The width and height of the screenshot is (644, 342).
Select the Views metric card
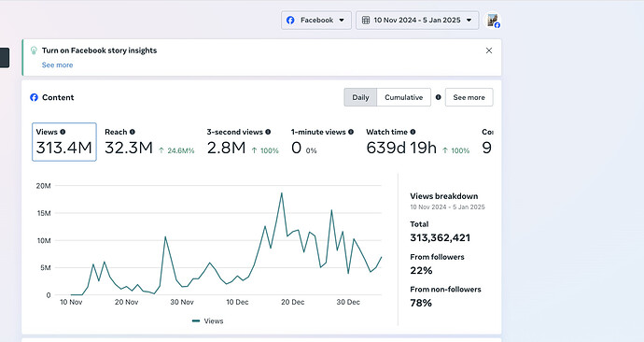click(64, 142)
